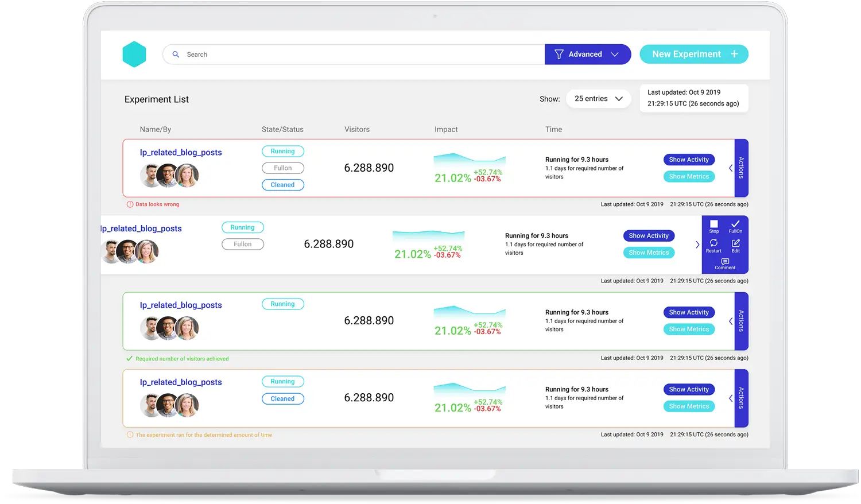The width and height of the screenshot is (861, 504).
Task: Click the warning icon beside Data looks wrong
Action: (x=129, y=204)
